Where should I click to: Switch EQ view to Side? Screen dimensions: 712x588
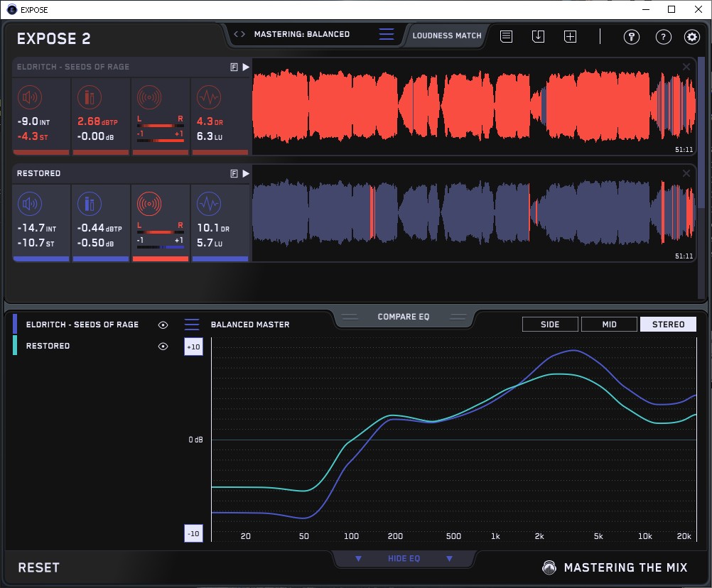pos(550,325)
